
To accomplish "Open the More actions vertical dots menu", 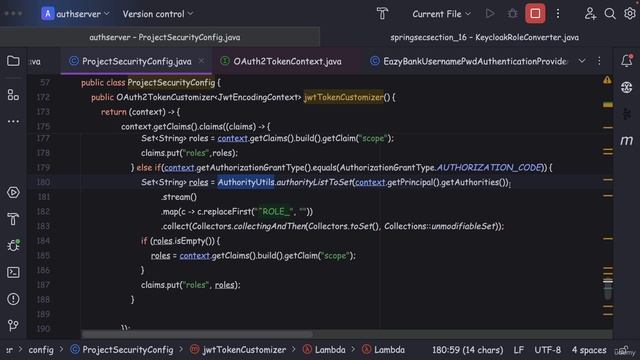I will point(558,14).
